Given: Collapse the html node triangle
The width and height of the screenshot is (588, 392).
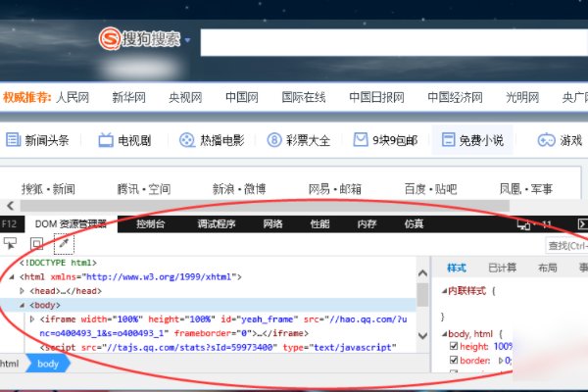Looking at the screenshot, I should (x=11, y=277).
